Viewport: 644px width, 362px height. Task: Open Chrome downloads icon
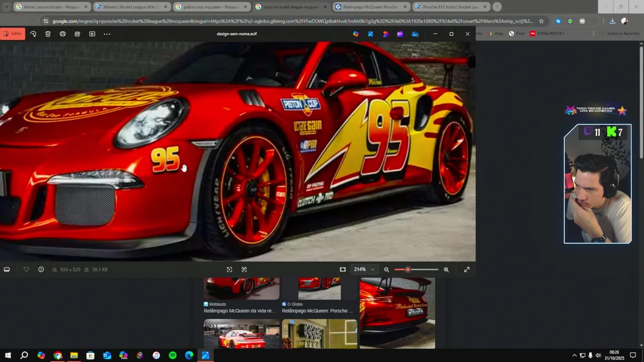coord(612,21)
